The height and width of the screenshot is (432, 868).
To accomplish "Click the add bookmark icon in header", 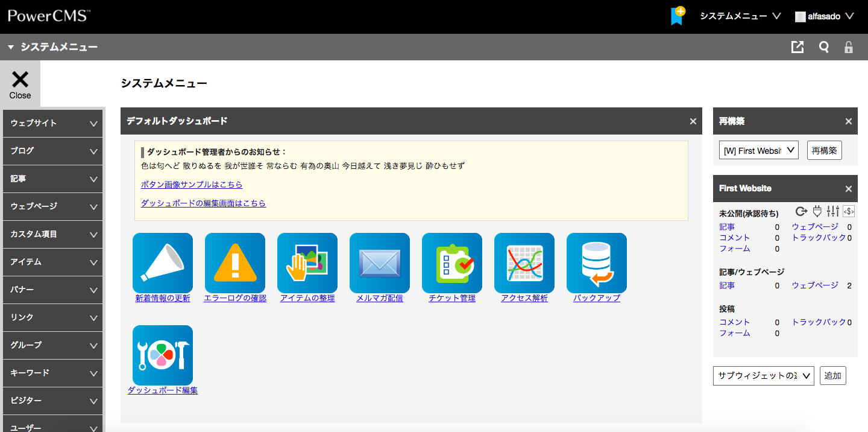I will 678,16.
